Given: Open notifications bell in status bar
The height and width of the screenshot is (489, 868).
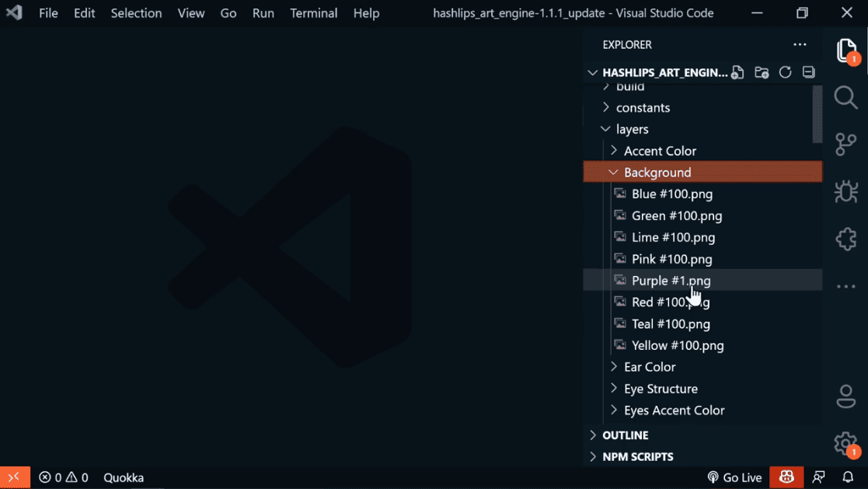Looking at the screenshot, I should pos(848,477).
